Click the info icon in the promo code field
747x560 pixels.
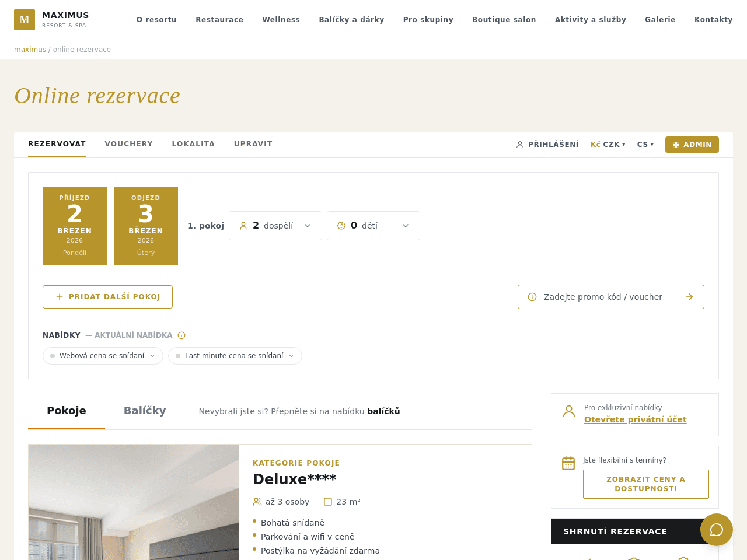point(532,297)
